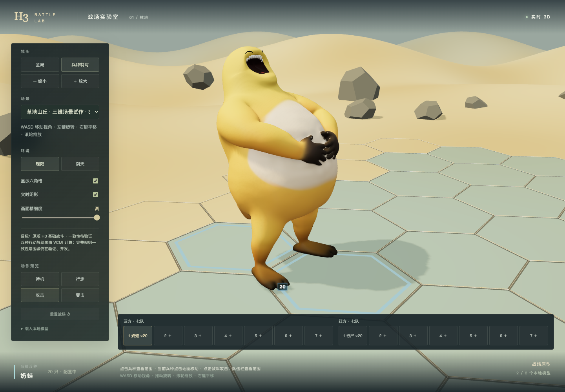Select blue team slot 1 奶蛙 ×20
This screenshot has width=565, height=392.
tap(138, 336)
